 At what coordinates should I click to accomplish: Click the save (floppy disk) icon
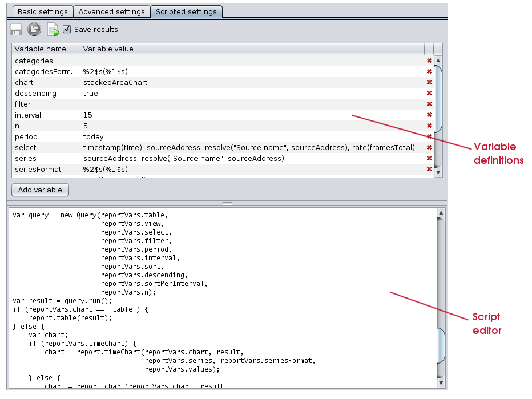point(16,29)
